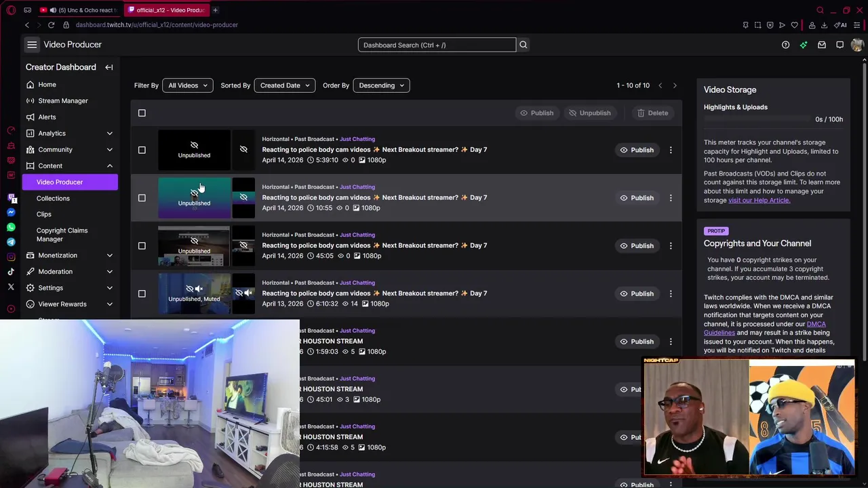Image resolution: width=868 pixels, height=488 pixels.
Task: Tick the select-all videos checkbox
Action: 142,113
